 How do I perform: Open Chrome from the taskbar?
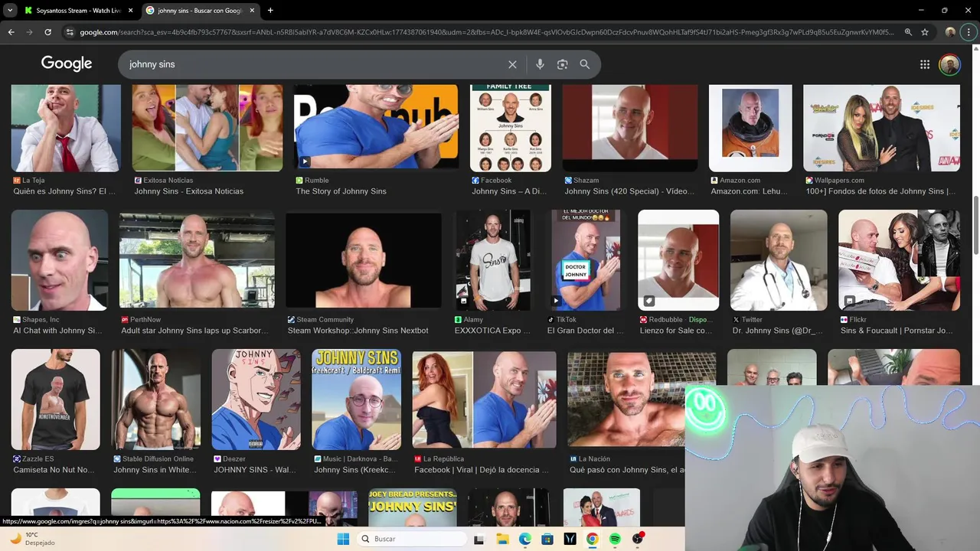(592, 539)
